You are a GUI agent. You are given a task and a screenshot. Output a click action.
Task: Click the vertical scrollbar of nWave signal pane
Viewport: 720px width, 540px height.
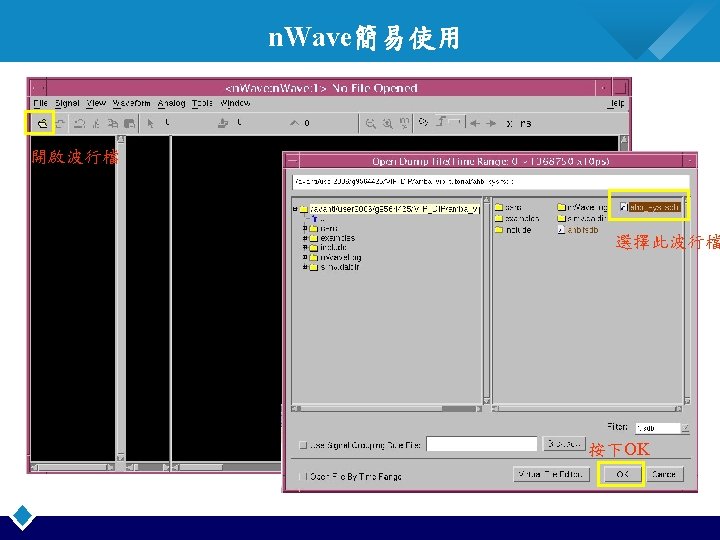click(x=120, y=298)
